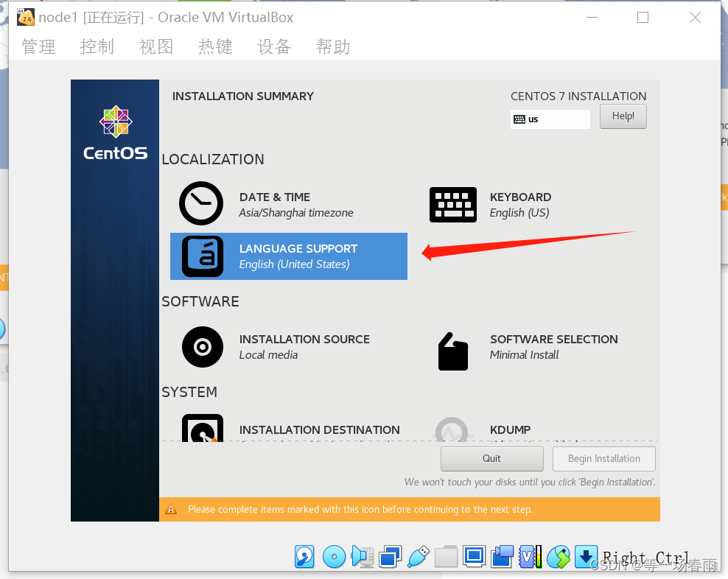Open Software Selection package icon
728x579 pixels.
[452, 351]
